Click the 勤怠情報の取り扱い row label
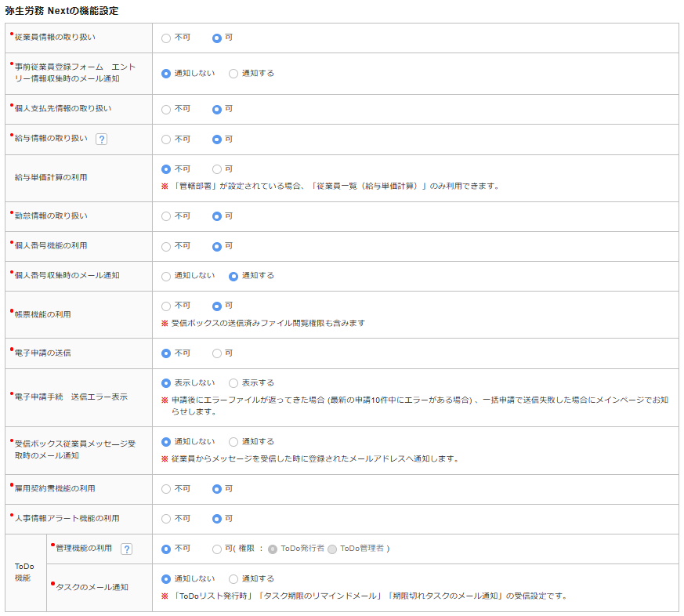The image size is (684, 616). click(51, 216)
